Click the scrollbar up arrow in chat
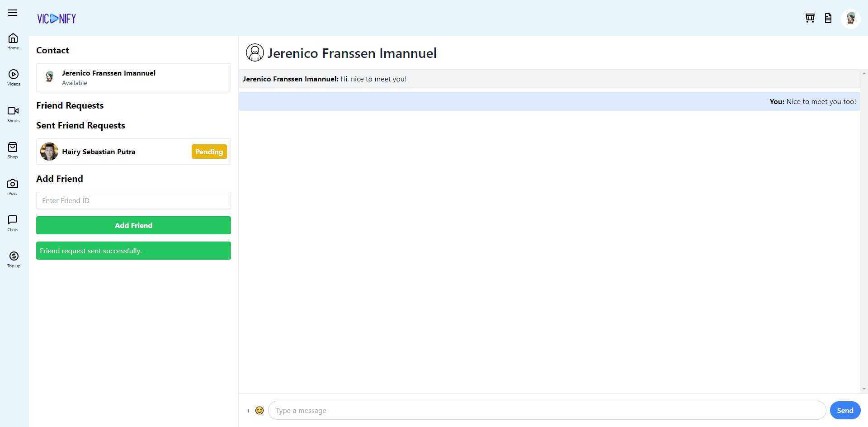This screenshot has width=868, height=427. (864, 73)
